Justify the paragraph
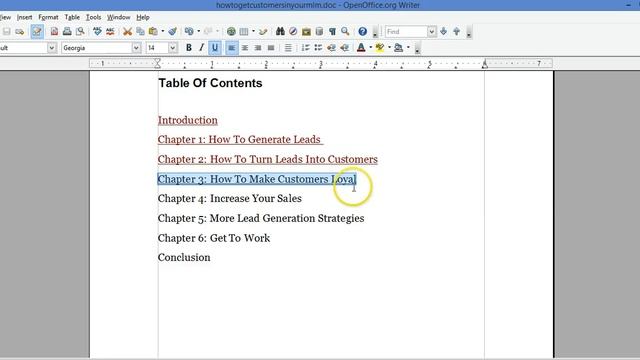The width and height of the screenshot is (640, 360). [271, 48]
